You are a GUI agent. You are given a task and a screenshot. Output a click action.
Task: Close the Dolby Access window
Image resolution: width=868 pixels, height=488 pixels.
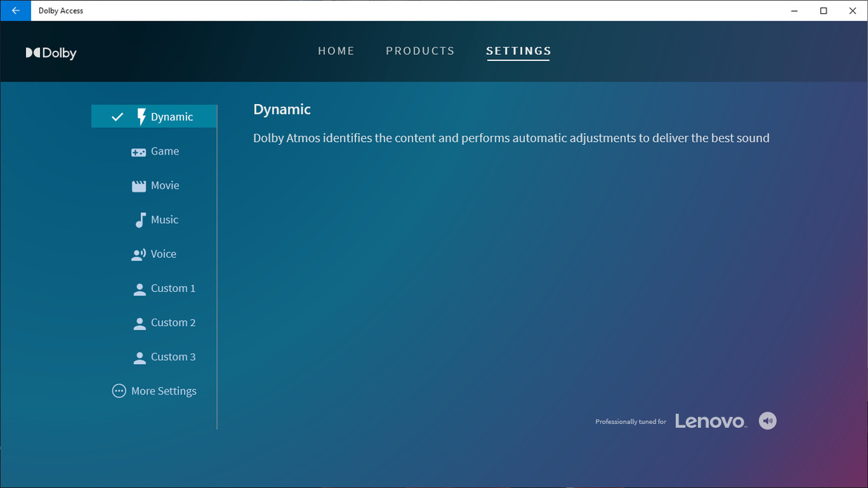pos(853,10)
